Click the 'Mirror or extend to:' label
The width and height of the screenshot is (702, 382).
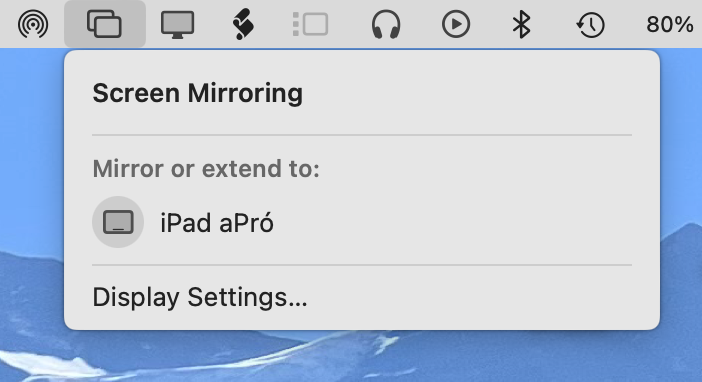click(206, 169)
